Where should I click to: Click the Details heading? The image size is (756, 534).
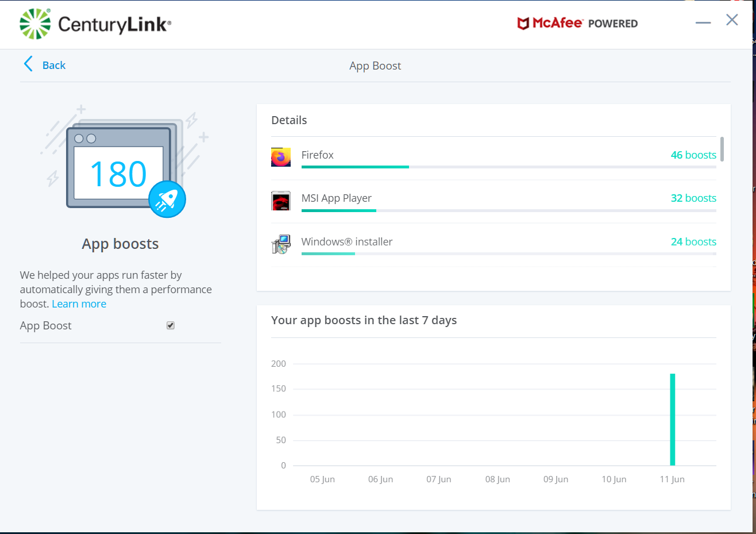coord(289,120)
